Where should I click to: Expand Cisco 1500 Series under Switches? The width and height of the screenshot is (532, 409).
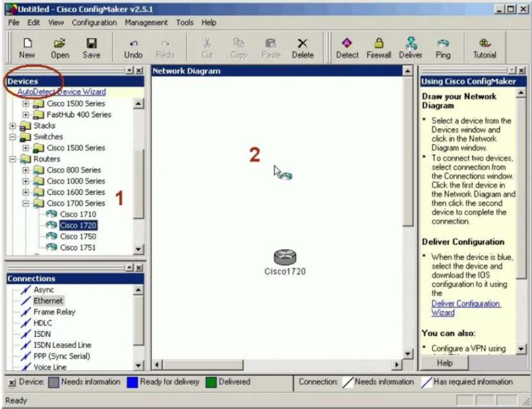tap(26, 148)
